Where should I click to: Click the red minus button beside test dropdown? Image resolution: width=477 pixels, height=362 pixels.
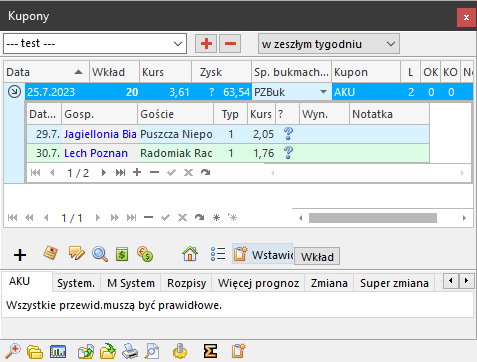click(x=230, y=44)
